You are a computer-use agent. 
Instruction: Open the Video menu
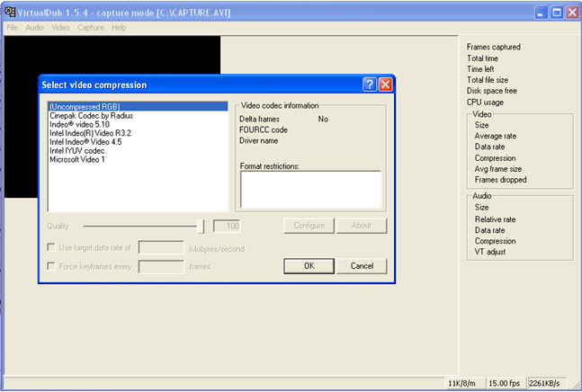pyautogui.click(x=60, y=28)
